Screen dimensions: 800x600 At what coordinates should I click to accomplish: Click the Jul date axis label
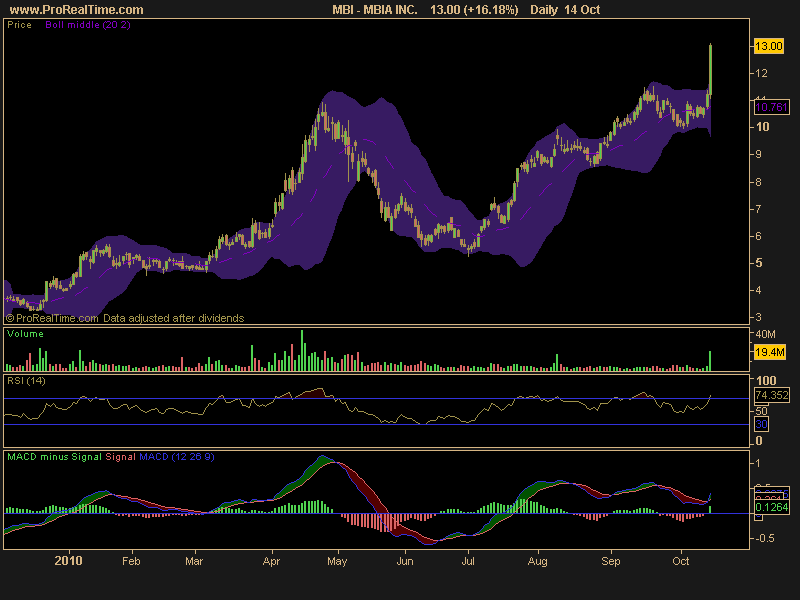[x=468, y=561]
